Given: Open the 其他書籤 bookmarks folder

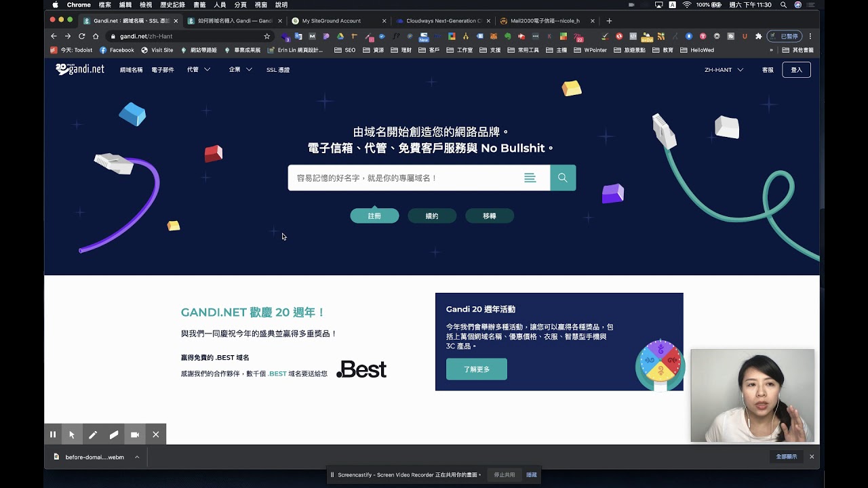Looking at the screenshot, I should point(797,50).
